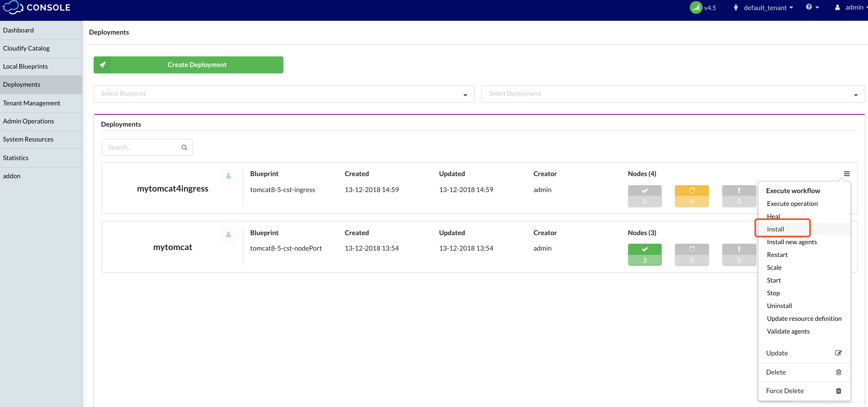Choose the Start workflow

[773, 280]
